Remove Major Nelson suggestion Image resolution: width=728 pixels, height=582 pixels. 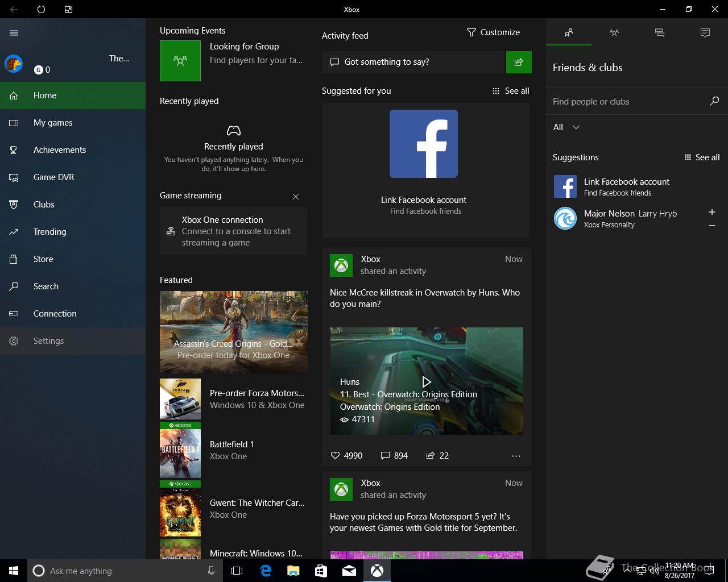(x=712, y=226)
